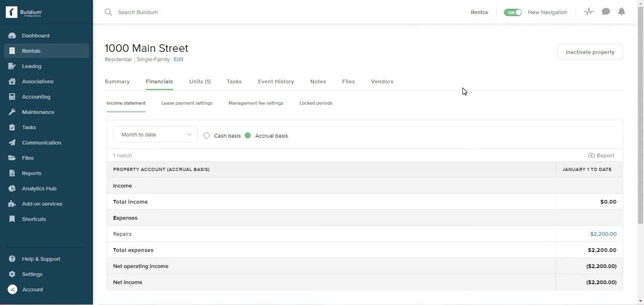This screenshot has height=305, width=644.
Task: Open the notifications bell icon
Action: (x=622, y=12)
